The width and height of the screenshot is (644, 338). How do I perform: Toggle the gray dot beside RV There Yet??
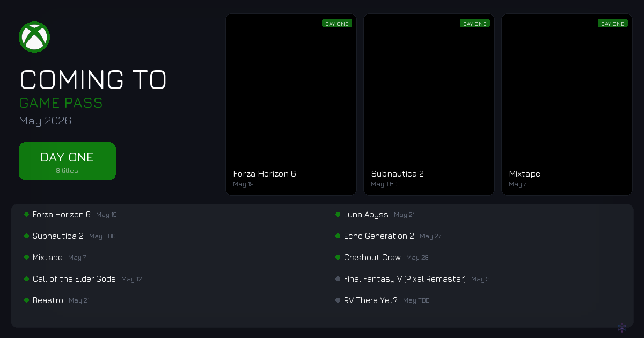[338, 300]
